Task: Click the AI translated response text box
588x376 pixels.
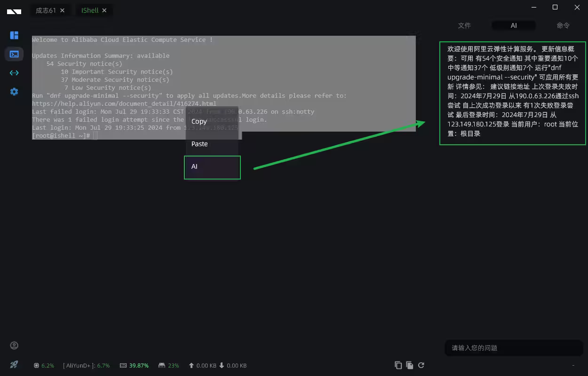Action: point(513,94)
